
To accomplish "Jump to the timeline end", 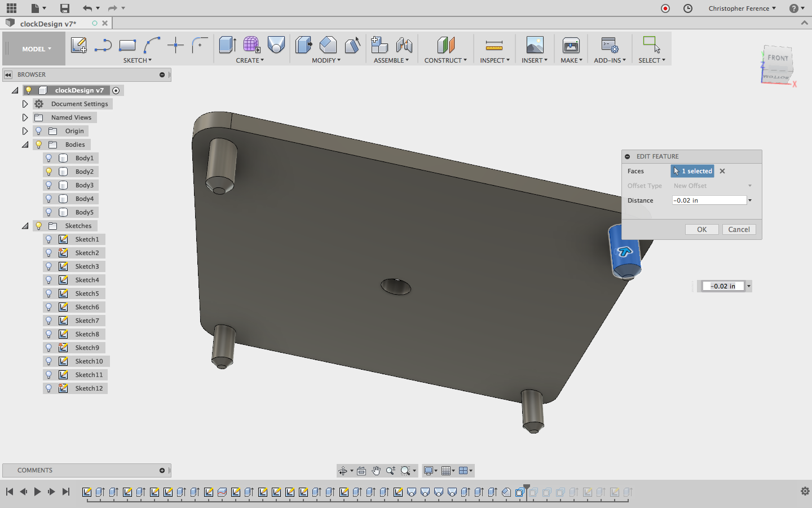I will pos(66,492).
